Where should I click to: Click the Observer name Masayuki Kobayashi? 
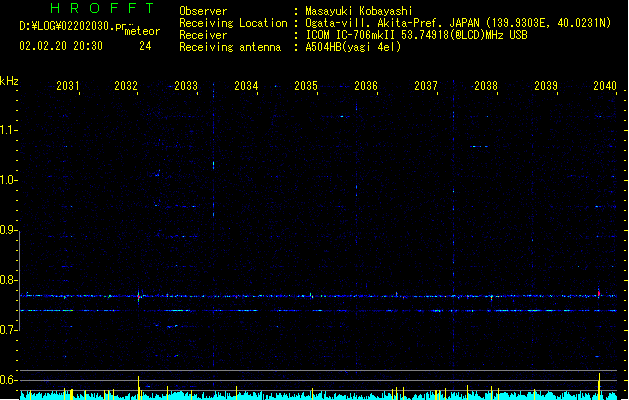pyautogui.click(x=359, y=11)
